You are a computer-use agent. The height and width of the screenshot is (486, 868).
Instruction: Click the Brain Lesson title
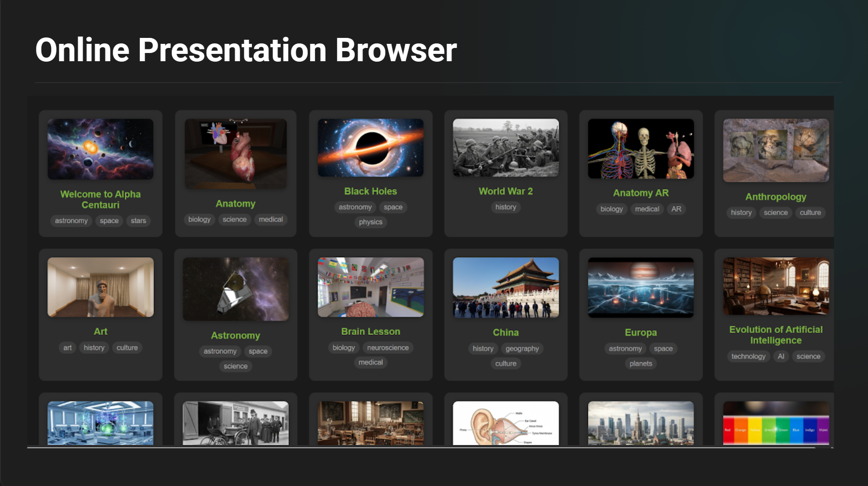[x=371, y=332]
